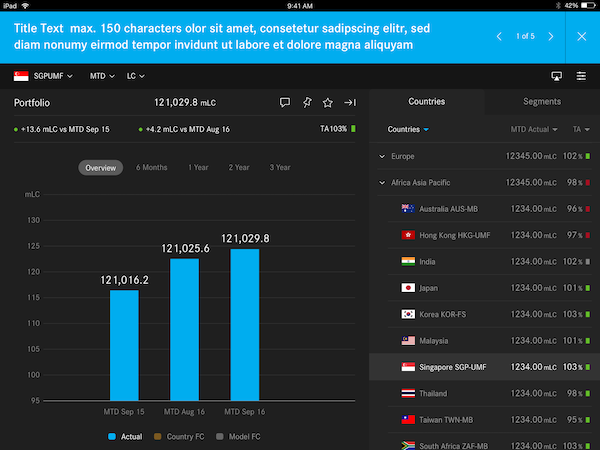The height and width of the screenshot is (450, 600).
Task: Select the 6 Months chart range
Action: click(152, 168)
